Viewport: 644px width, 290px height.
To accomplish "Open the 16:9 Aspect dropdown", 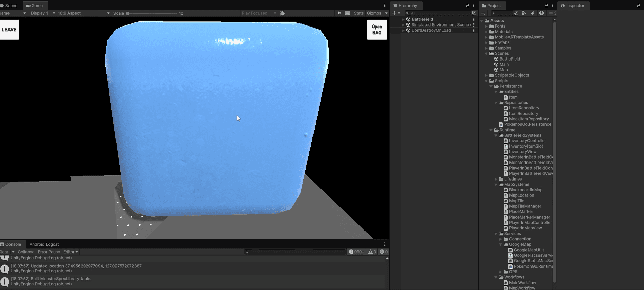I will click(84, 13).
